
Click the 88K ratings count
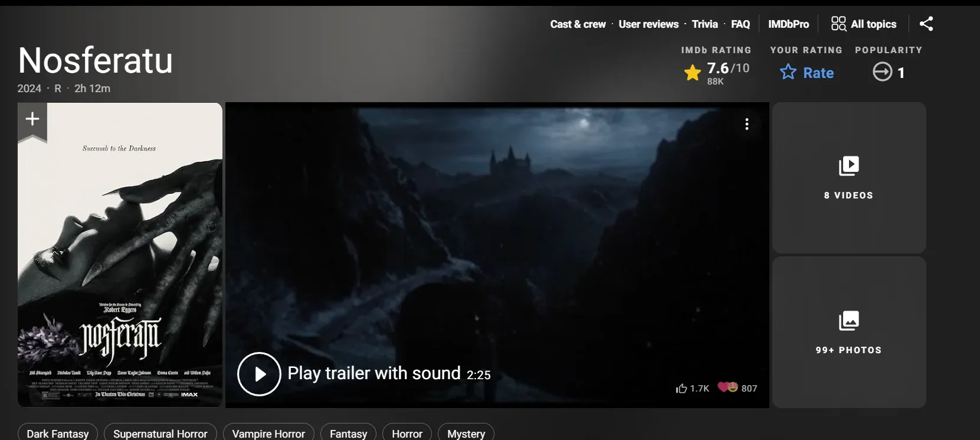715,82
